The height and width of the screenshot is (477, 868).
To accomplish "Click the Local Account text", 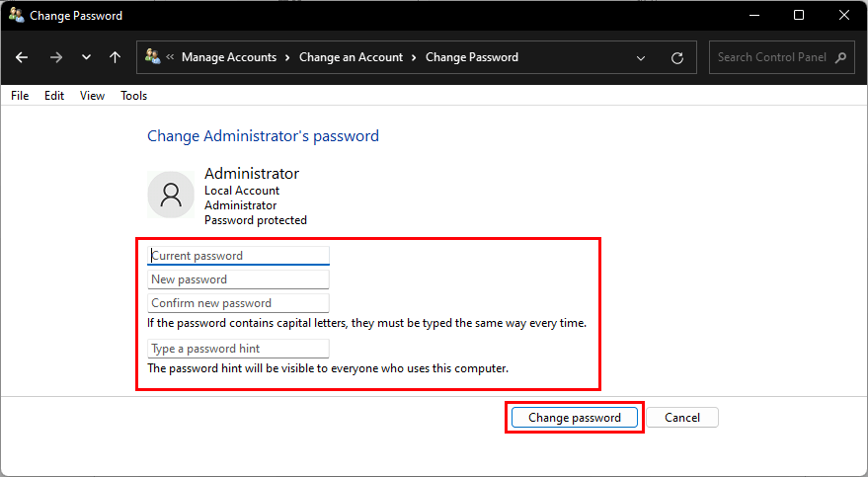I will pos(242,191).
